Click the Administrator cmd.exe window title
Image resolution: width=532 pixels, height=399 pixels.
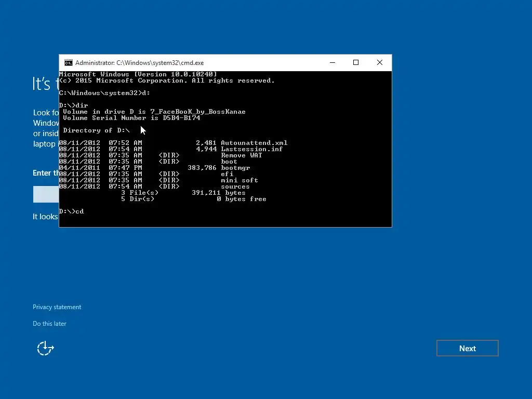tap(139, 63)
